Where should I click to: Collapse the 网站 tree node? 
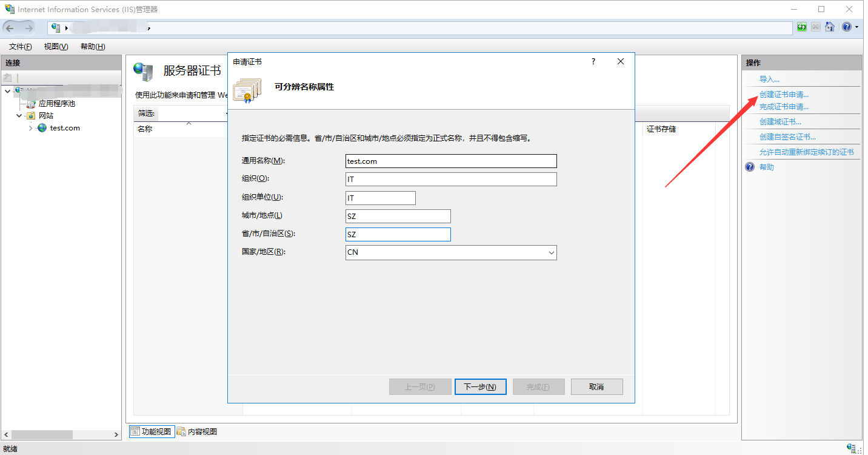coord(19,116)
